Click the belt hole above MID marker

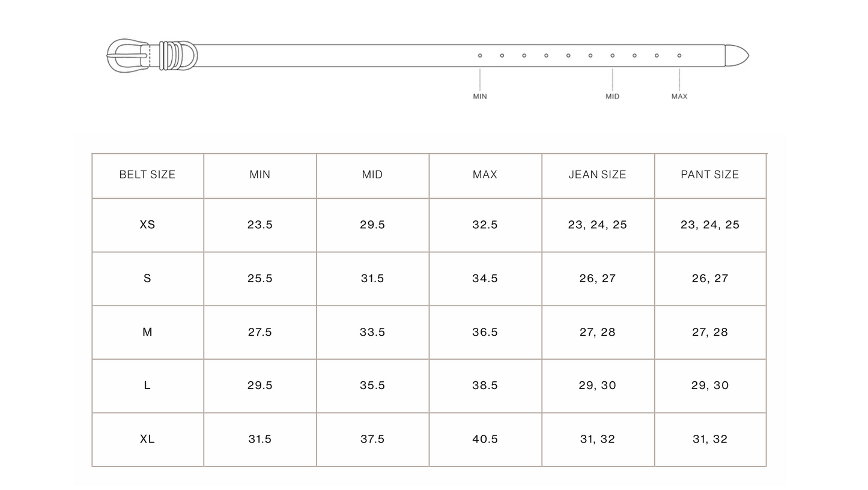[613, 56]
